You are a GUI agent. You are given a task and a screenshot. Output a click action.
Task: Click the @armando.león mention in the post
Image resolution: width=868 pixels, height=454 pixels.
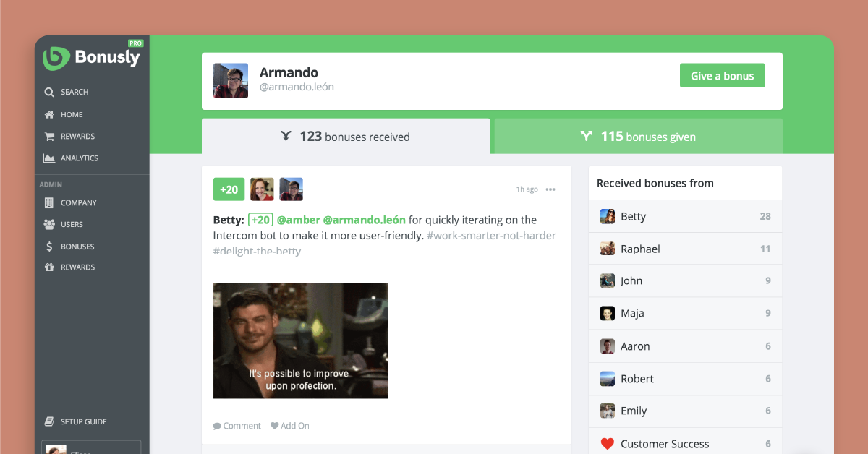click(x=364, y=220)
